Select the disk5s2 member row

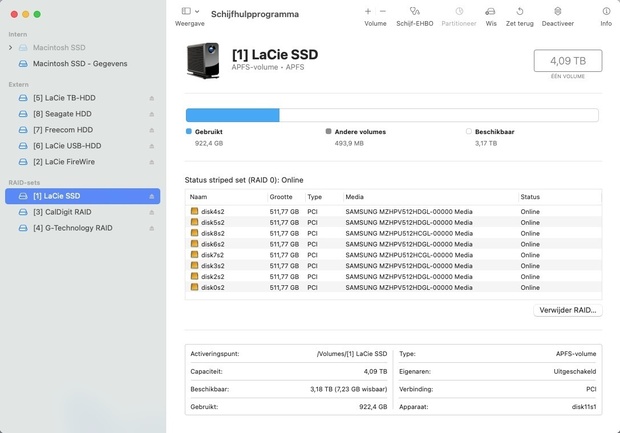(x=393, y=223)
